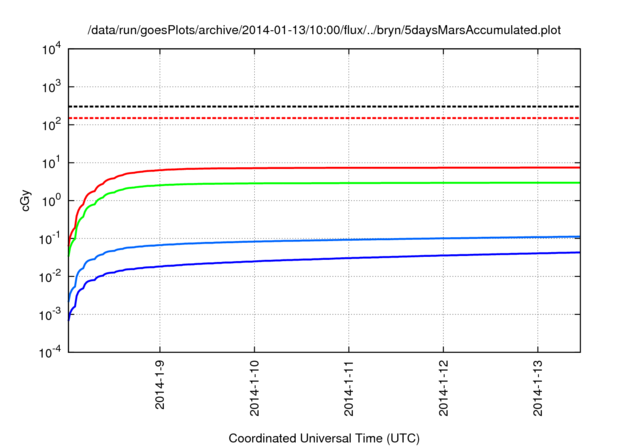Click the plot title file path text
The width and height of the screenshot is (640, 448).
324,30
